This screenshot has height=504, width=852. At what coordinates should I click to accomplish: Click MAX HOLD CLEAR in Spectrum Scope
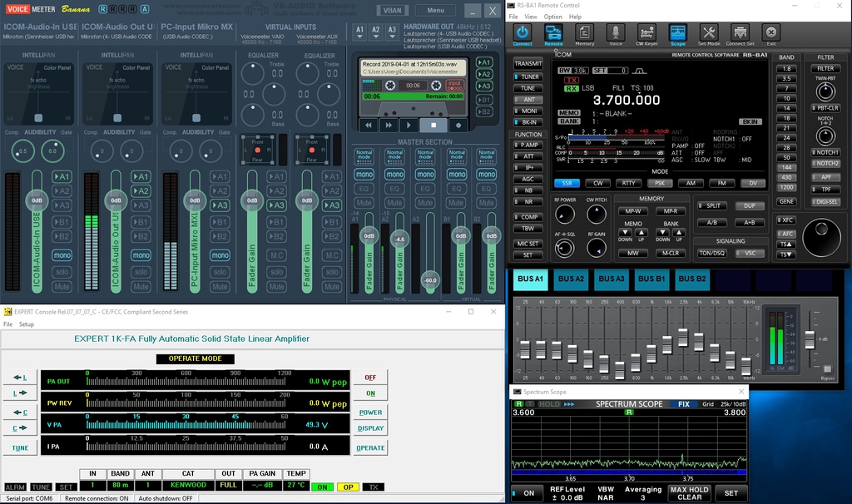[689, 493]
